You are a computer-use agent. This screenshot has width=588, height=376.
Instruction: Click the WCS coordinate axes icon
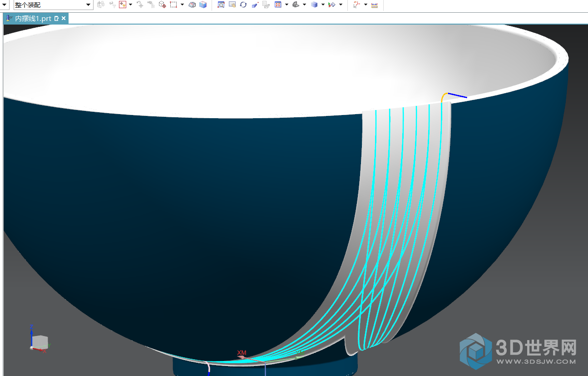coord(356,5)
